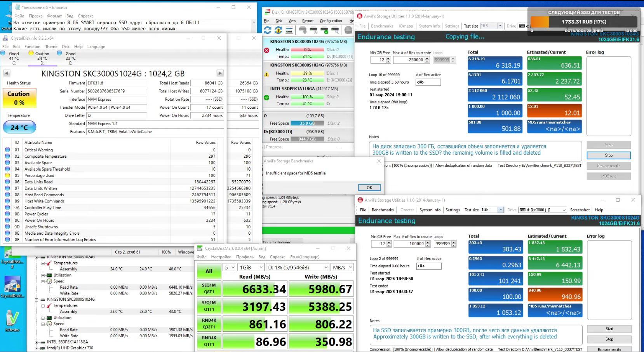Image resolution: width=644 pixels, height=352 pixels.
Task: Click the refresh icon in Hard Disk Sentinel toolbar
Action: 267,30
